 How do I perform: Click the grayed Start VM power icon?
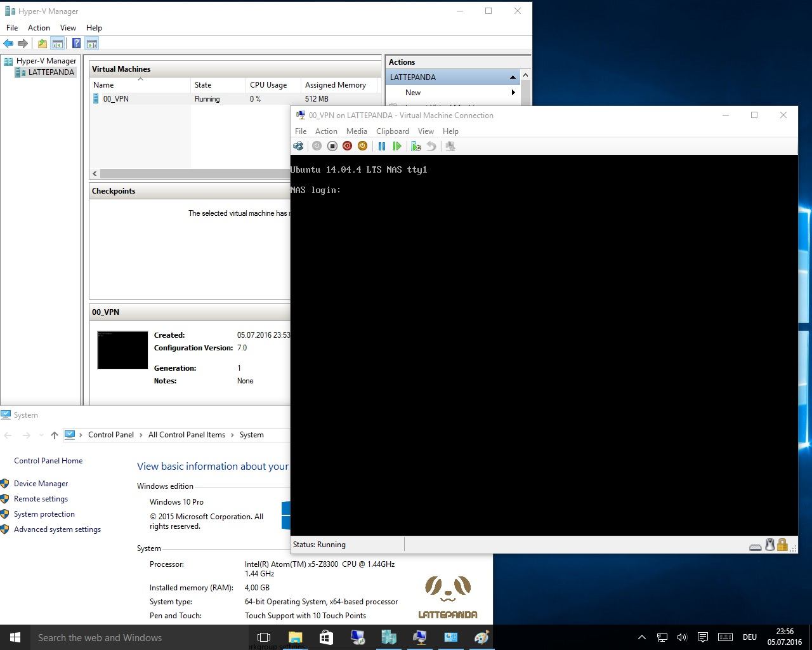(317, 146)
